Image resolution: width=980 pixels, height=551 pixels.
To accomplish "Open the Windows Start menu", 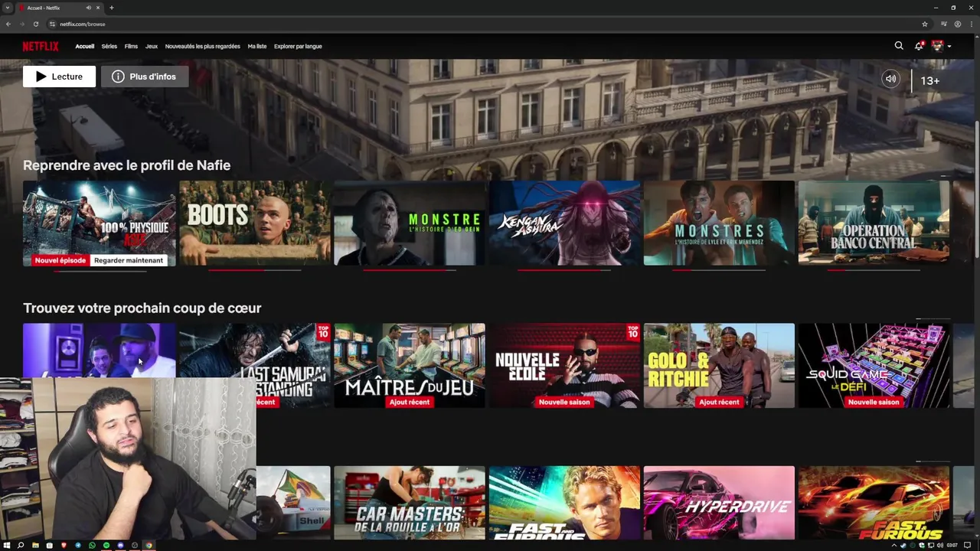I will click(7, 546).
